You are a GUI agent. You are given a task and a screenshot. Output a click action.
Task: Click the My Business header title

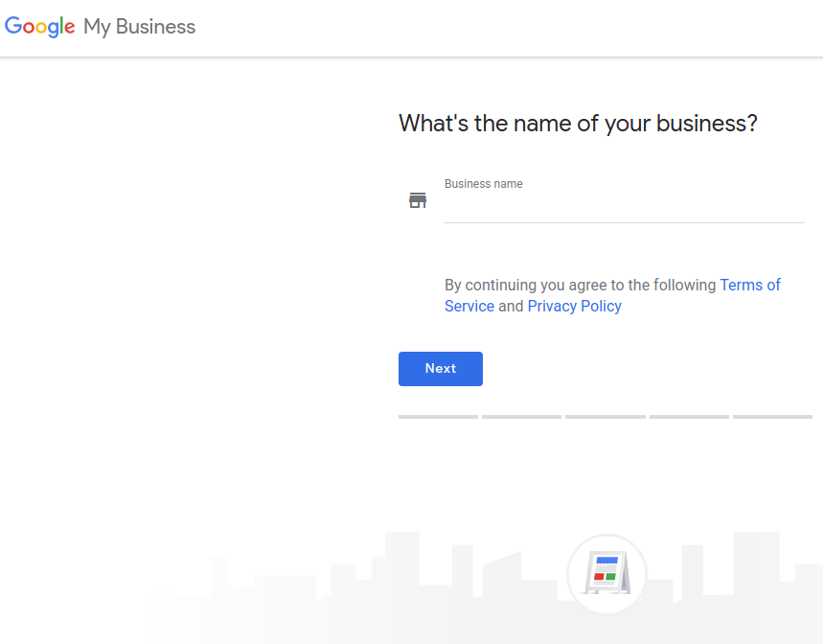(140, 27)
